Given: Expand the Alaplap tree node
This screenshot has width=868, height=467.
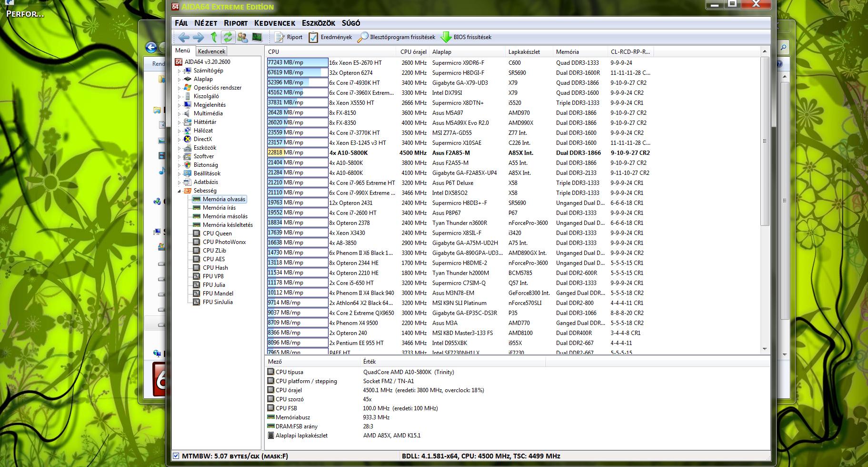Looking at the screenshot, I should (180, 79).
